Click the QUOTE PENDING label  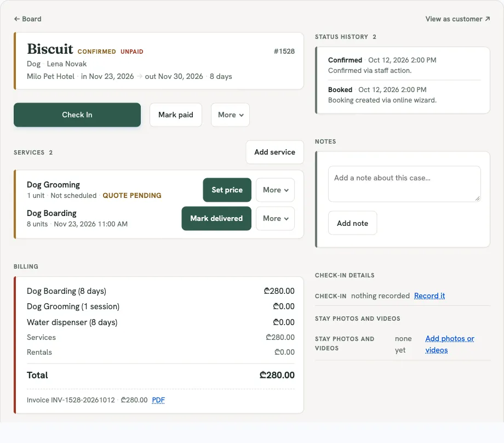pyautogui.click(x=132, y=196)
